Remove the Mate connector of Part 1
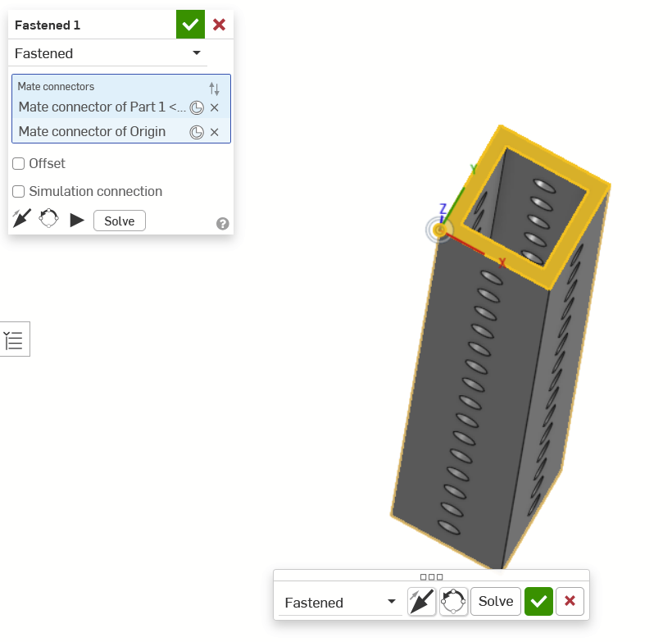The height and width of the screenshot is (642, 672). click(214, 107)
